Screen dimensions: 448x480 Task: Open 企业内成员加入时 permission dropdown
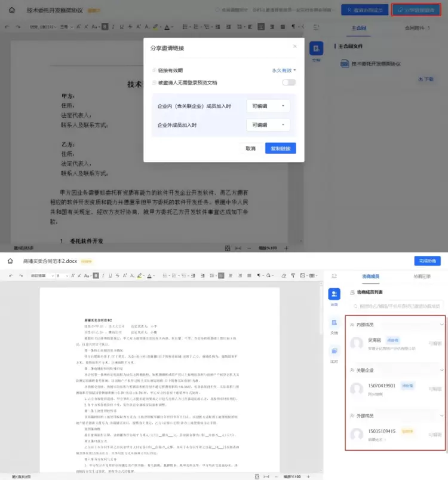[268, 106]
